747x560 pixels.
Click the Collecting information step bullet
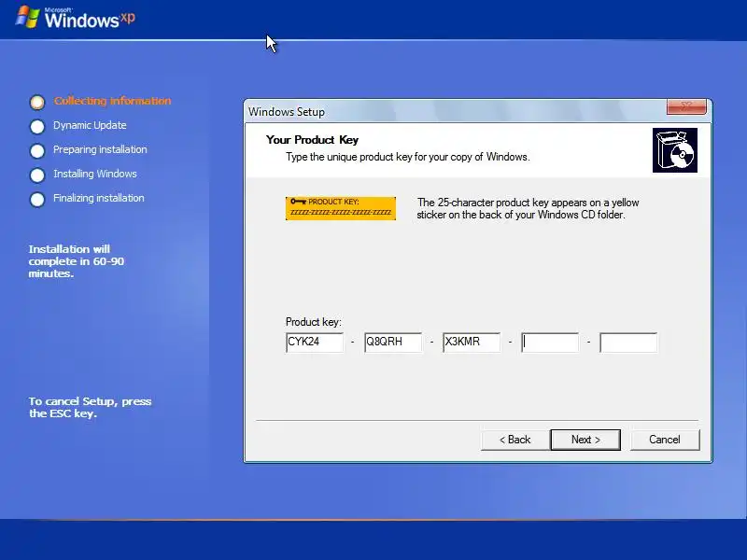pyautogui.click(x=37, y=102)
